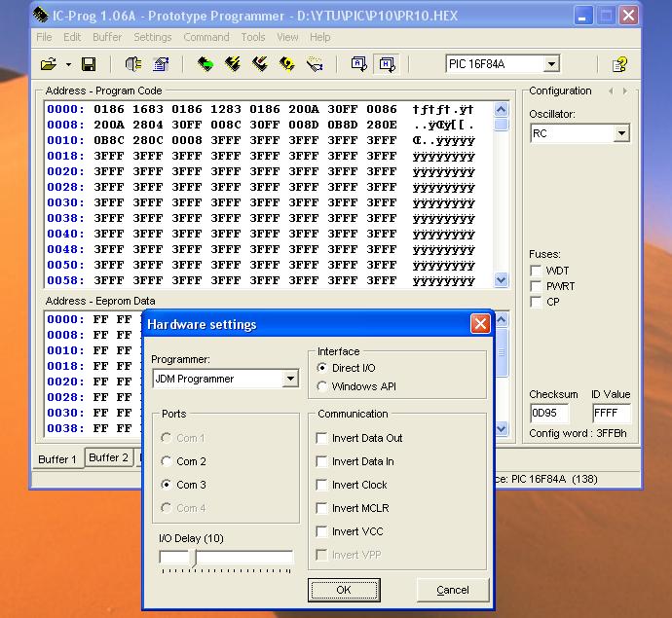Click the Read All chip icon

205,65
